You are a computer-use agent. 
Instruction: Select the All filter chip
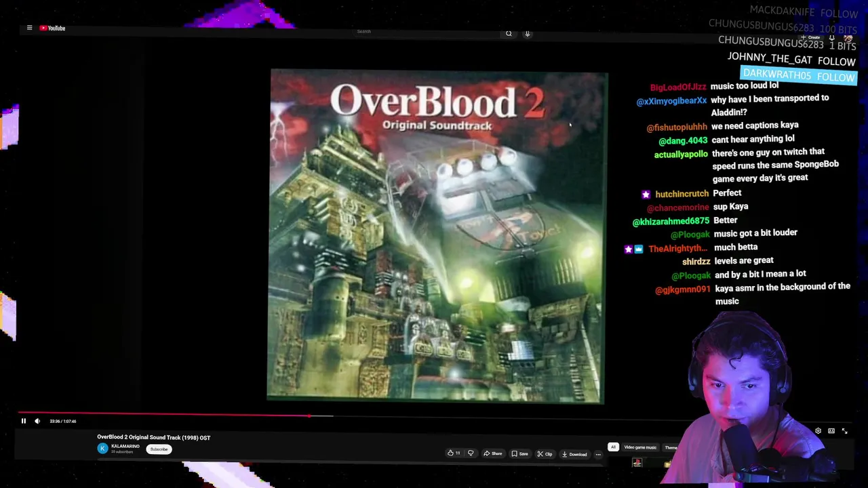pos(613,447)
